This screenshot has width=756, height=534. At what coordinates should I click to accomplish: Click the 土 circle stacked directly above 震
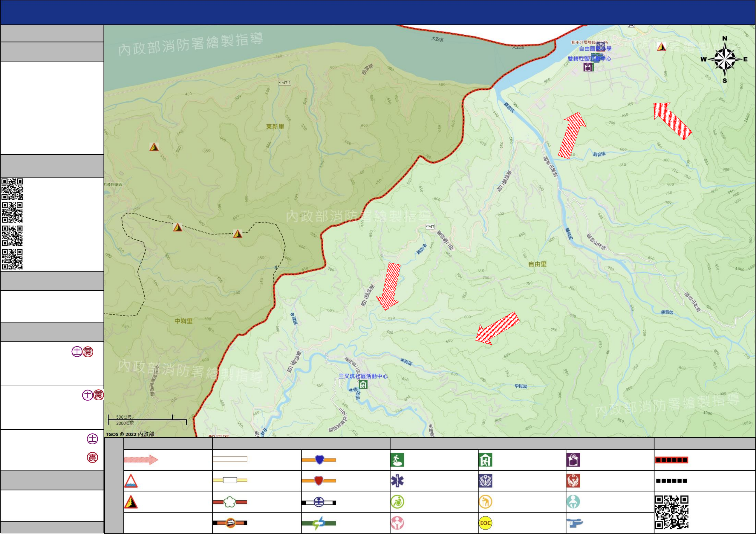pos(93,438)
